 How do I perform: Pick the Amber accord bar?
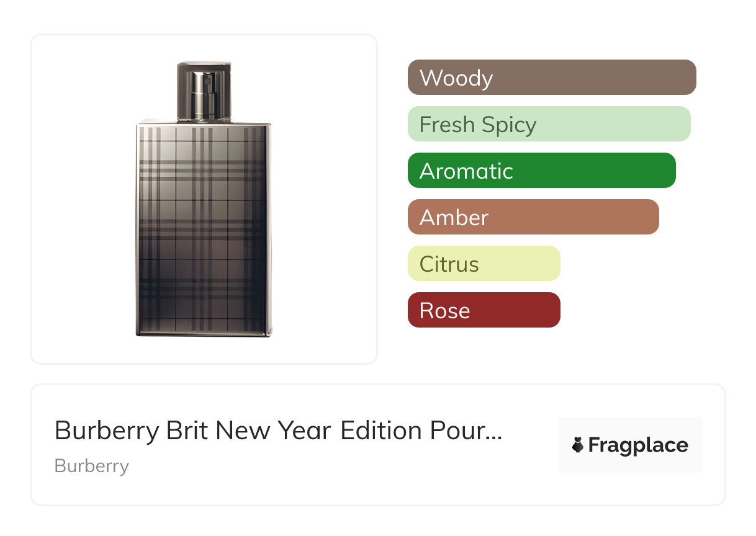point(577,217)
